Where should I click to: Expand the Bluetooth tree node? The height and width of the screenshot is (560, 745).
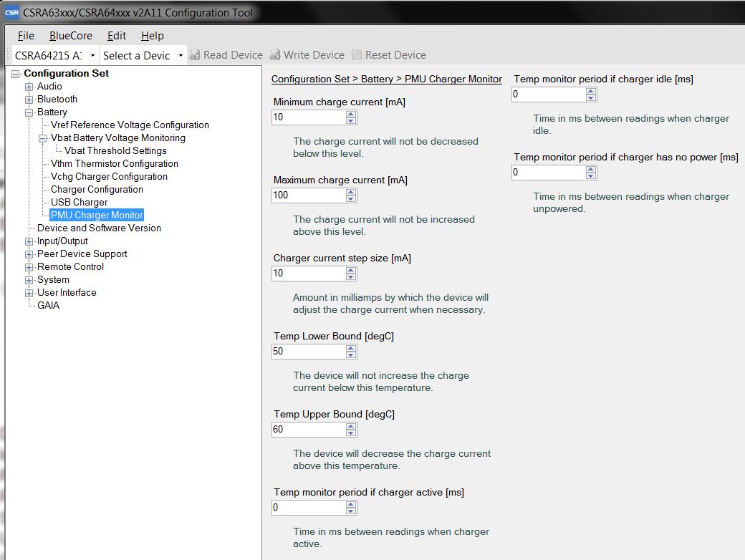click(29, 100)
